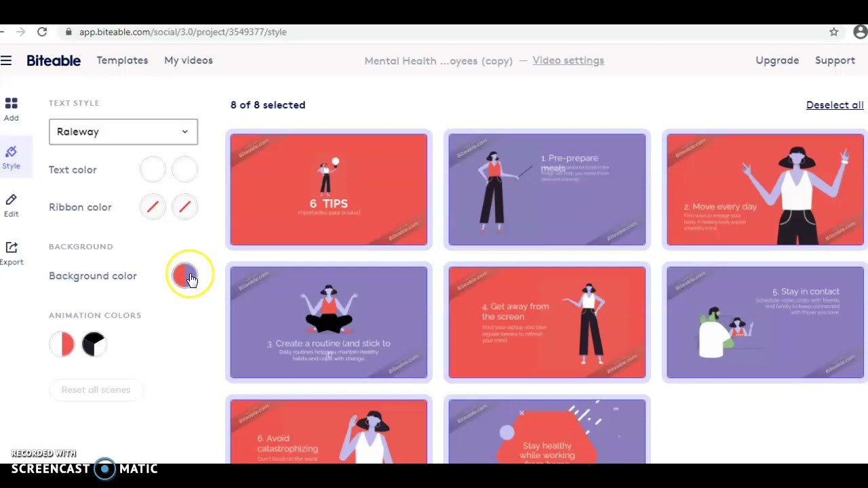
Task: Select the 'Create a routine' scene thumbnail
Action: (329, 322)
